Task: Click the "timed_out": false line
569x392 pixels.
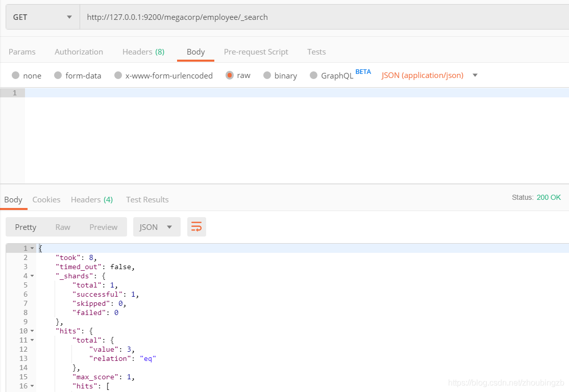Action: [x=95, y=267]
